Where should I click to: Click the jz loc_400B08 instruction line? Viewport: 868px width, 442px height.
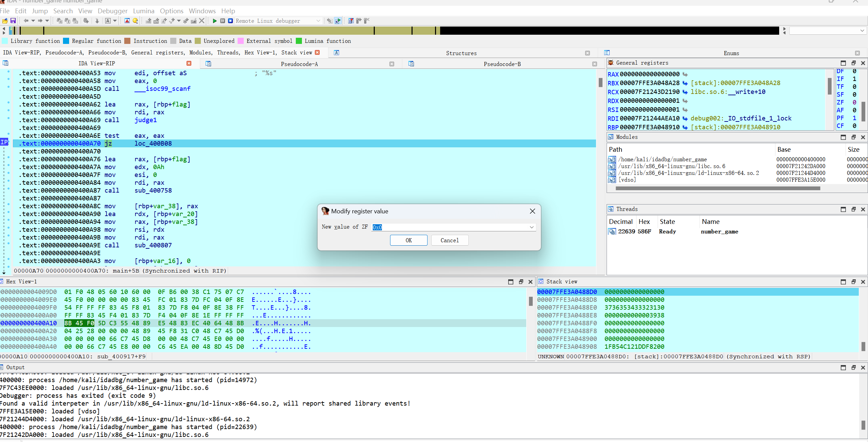click(304, 144)
